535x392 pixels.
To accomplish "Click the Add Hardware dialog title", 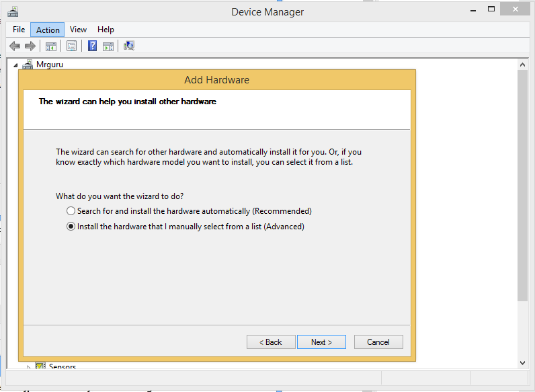I will click(216, 80).
